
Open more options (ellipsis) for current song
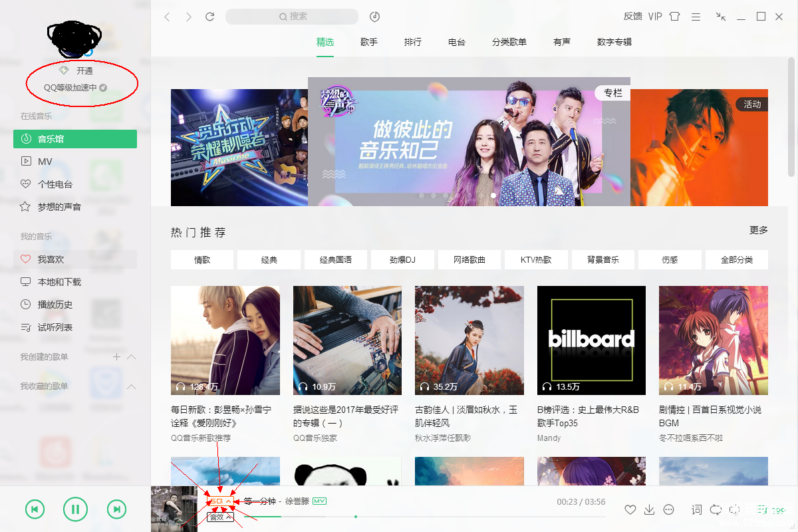[x=669, y=510]
